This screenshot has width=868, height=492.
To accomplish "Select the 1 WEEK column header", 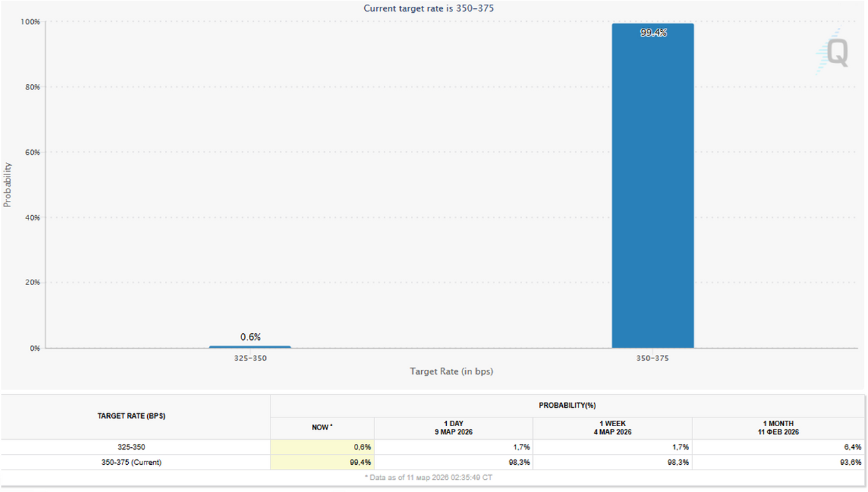I will (x=612, y=428).
